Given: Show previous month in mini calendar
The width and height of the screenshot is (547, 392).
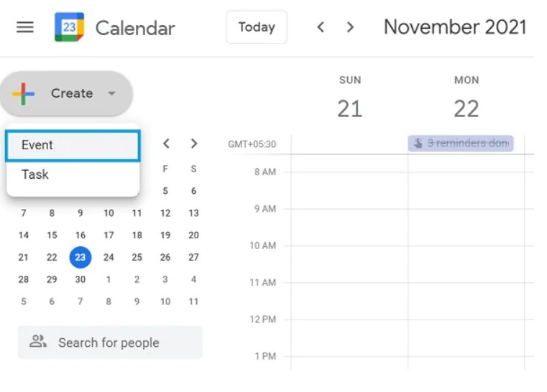Looking at the screenshot, I should point(166,144).
